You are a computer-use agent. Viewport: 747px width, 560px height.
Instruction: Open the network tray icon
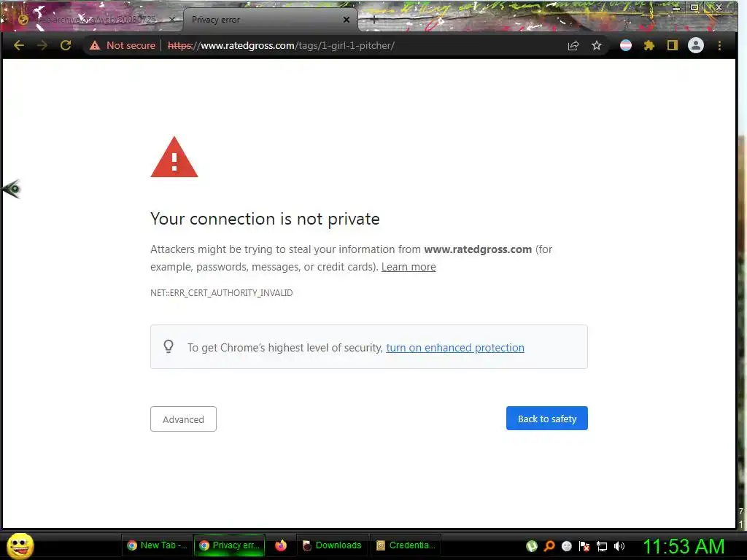coord(602,546)
